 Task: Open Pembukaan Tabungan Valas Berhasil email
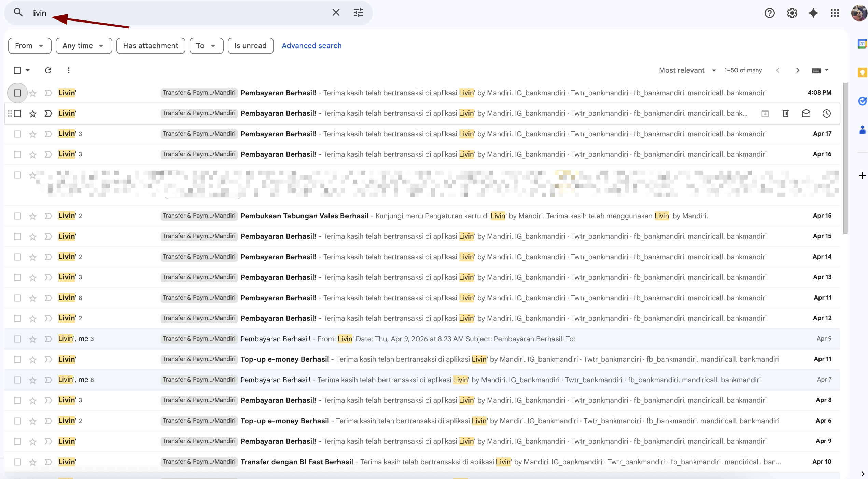pos(422,216)
